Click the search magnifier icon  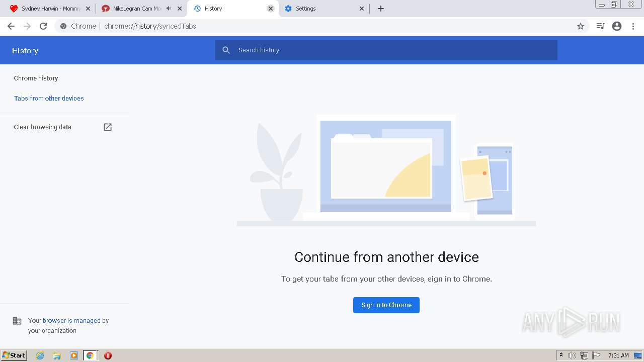[226, 50]
